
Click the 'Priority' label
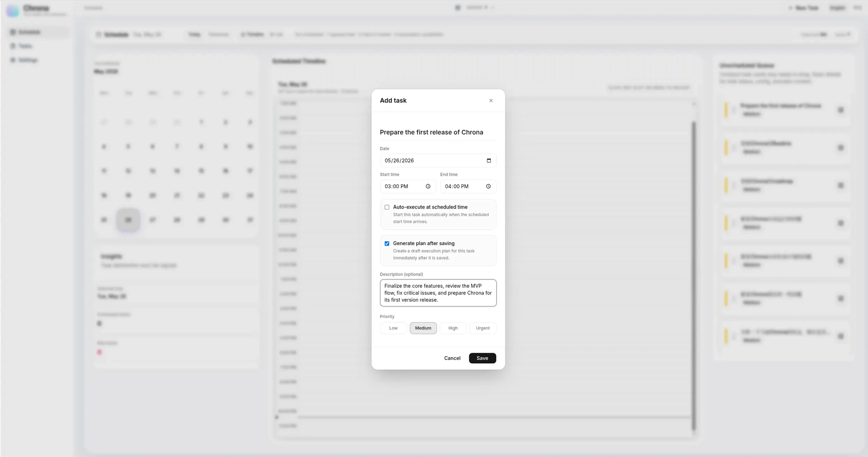point(387,317)
